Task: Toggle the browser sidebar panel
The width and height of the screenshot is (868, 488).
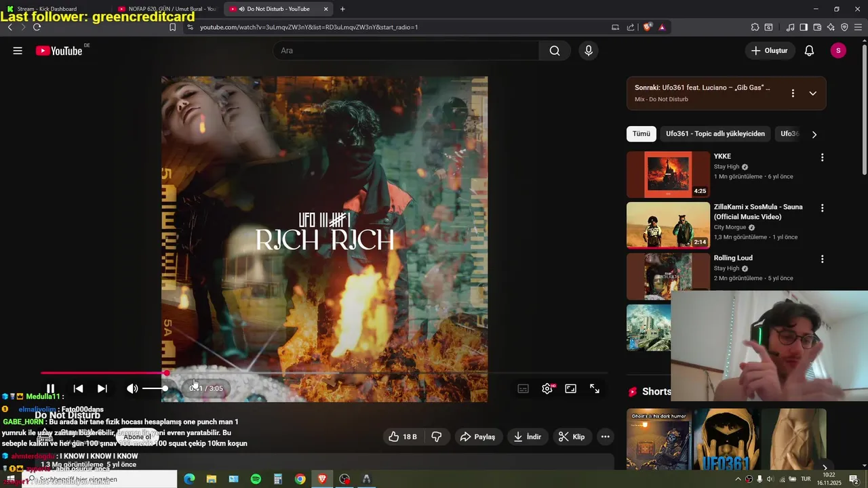Action: (x=804, y=27)
